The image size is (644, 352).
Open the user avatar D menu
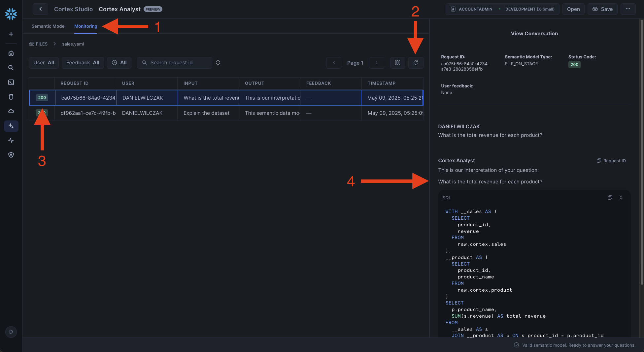click(11, 332)
